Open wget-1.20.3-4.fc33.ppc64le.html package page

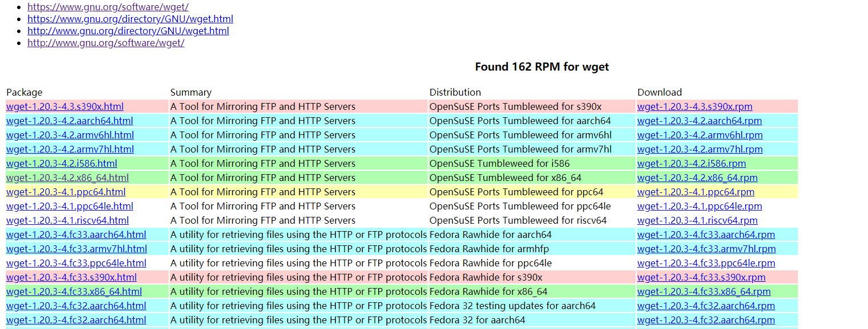[76, 263]
